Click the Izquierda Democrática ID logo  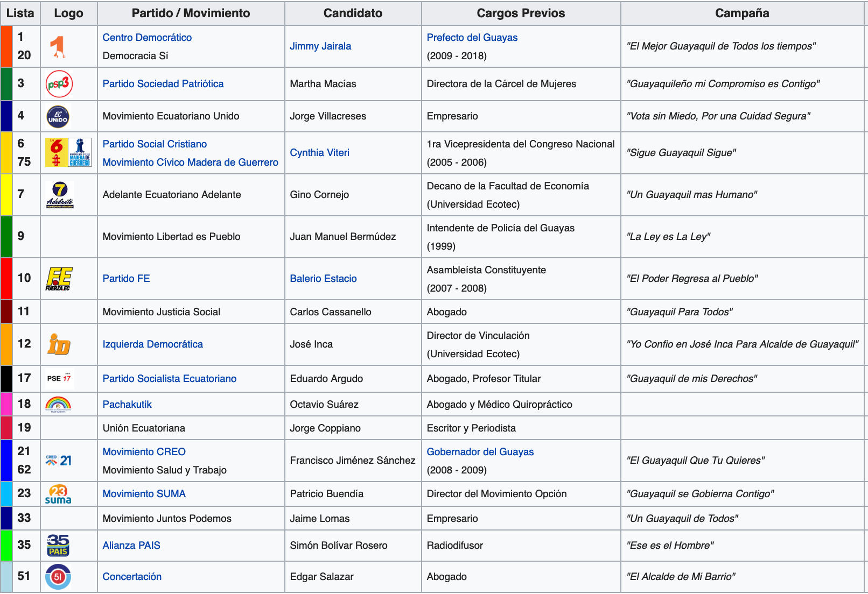click(59, 344)
